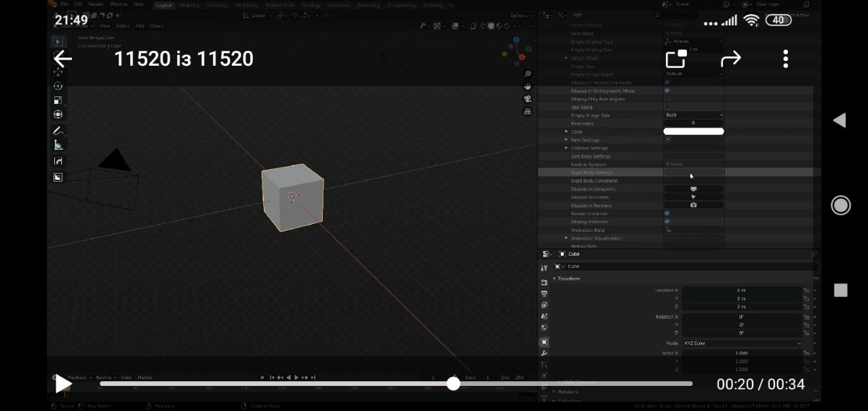This screenshot has width=868, height=411.
Task: Click the Location X value field
Action: tap(742, 290)
